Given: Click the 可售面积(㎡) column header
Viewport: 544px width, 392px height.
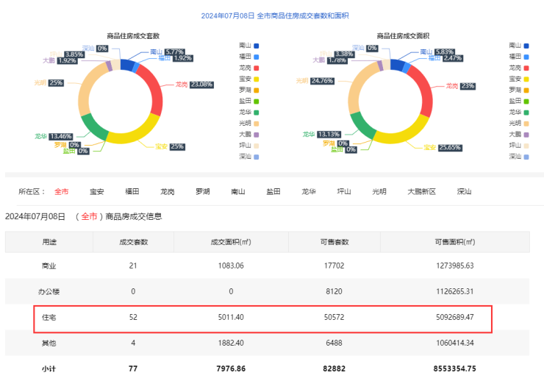Looking at the screenshot, I should [x=454, y=241].
